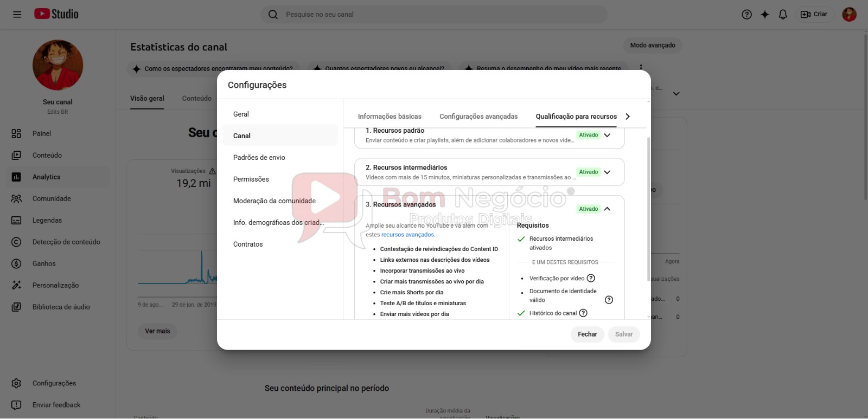Click suggestion chip Como os espectadores encontraram

tap(213, 68)
